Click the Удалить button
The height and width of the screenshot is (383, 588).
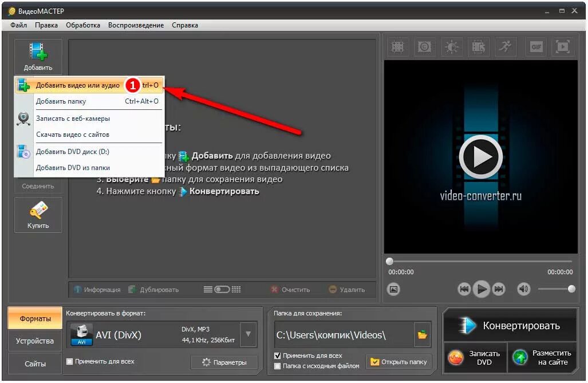[347, 290]
